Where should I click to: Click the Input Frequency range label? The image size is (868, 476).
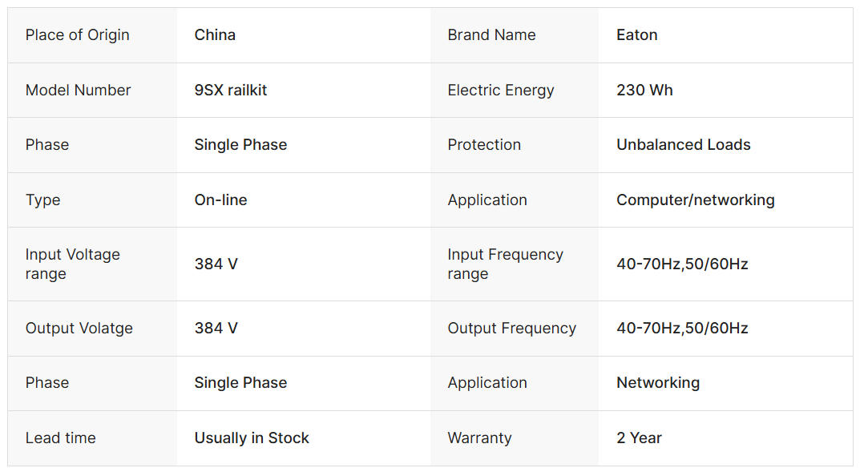[505, 264]
